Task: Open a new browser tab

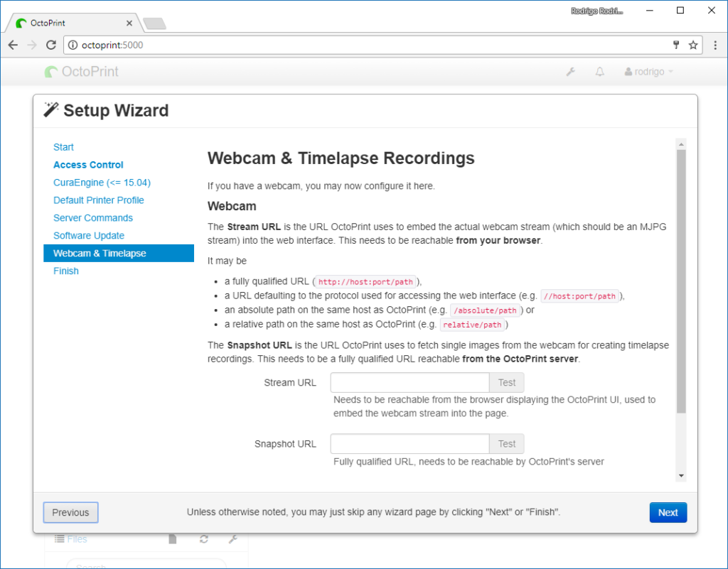Action: 154,23
